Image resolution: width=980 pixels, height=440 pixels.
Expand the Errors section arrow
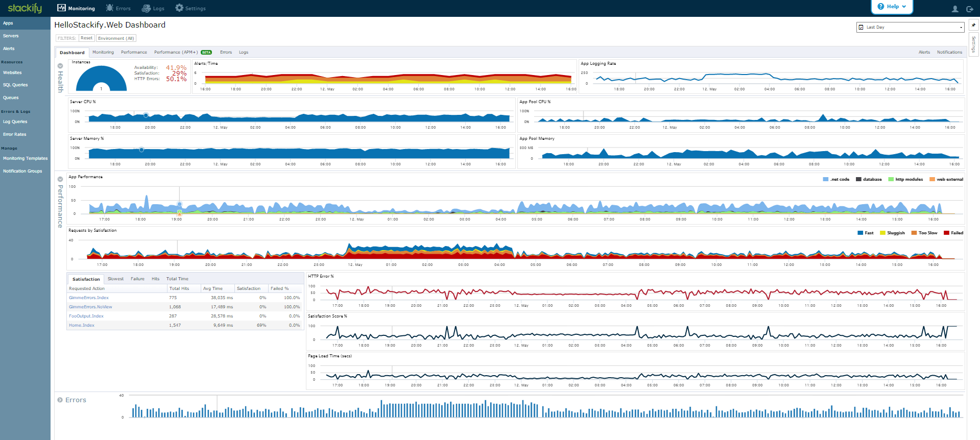pyautogui.click(x=60, y=400)
